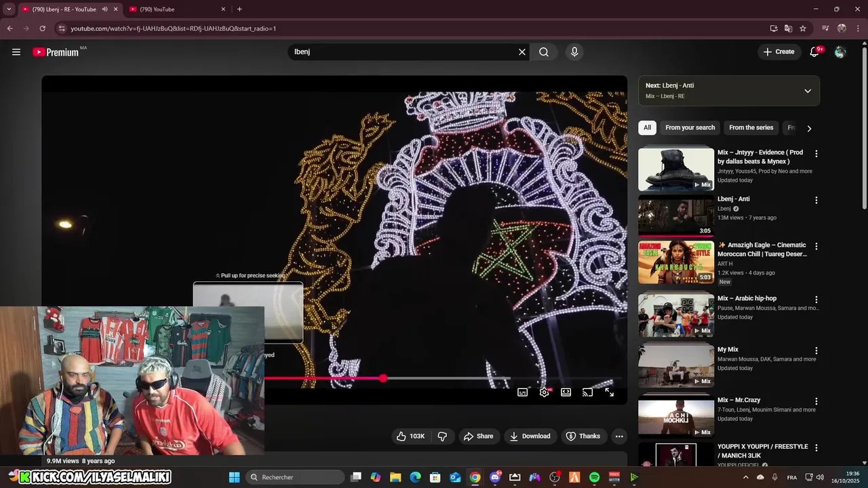Click the Rechercher taskbar search box
Screen dimensions: 868x488
point(295,477)
